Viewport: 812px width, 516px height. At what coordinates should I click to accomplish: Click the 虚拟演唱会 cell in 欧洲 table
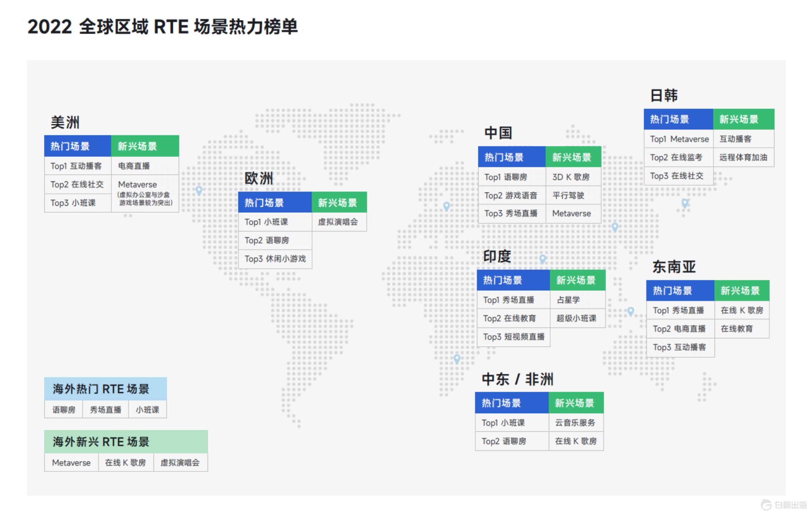339,222
